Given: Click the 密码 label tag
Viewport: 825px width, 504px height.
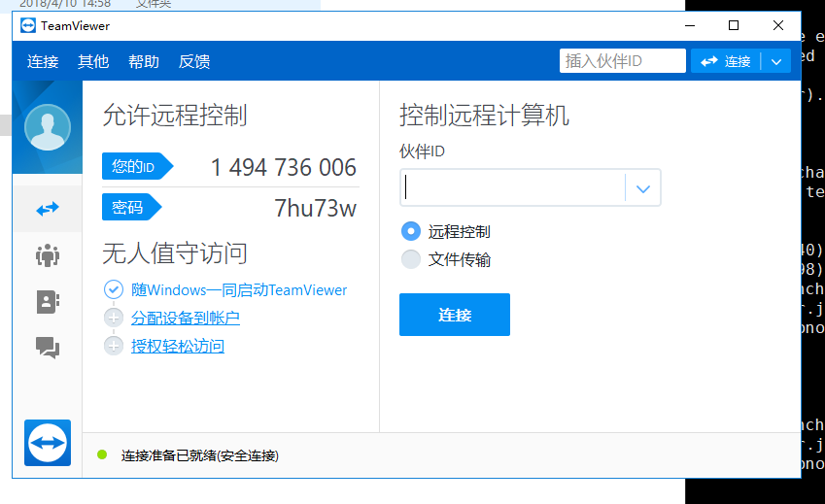Looking at the screenshot, I should (131, 208).
